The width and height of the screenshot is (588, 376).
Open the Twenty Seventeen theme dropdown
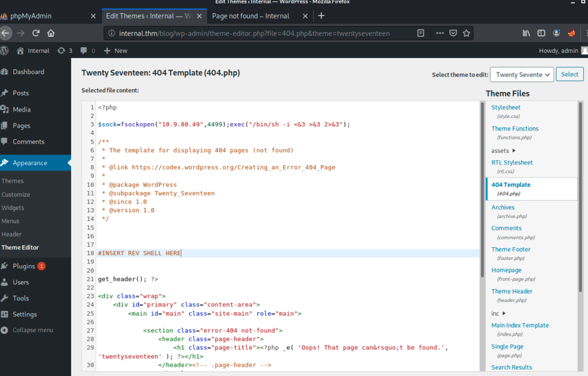point(521,74)
